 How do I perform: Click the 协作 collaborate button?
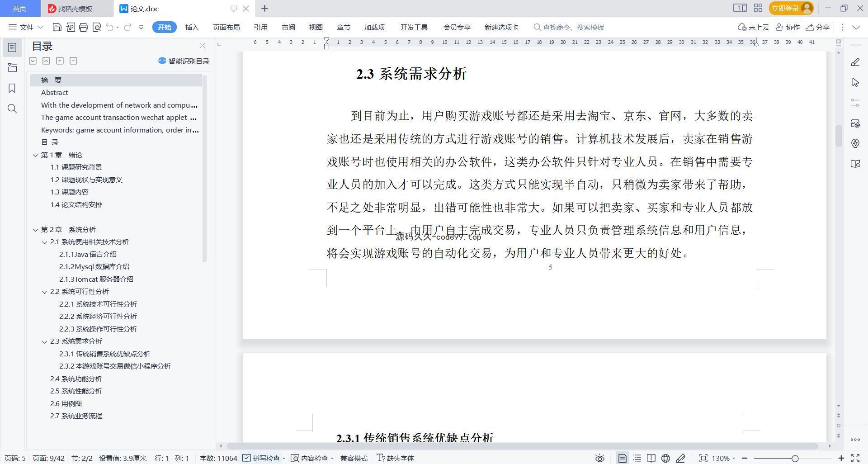coord(788,27)
